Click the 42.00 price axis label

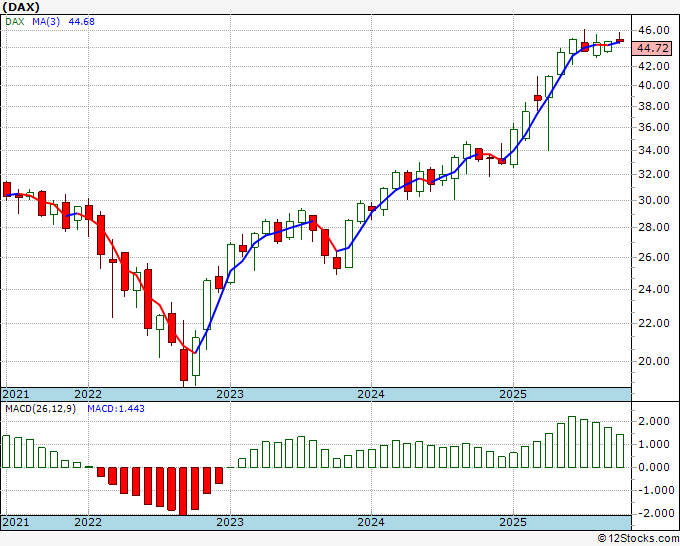[x=654, y=66]
